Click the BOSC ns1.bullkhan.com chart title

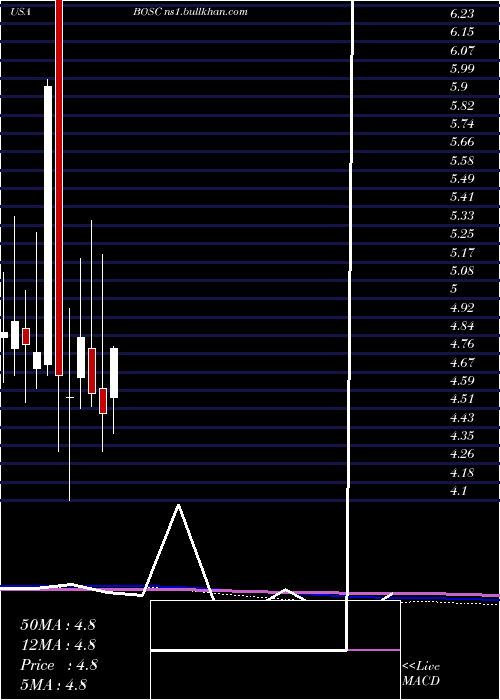pos(190,12)
